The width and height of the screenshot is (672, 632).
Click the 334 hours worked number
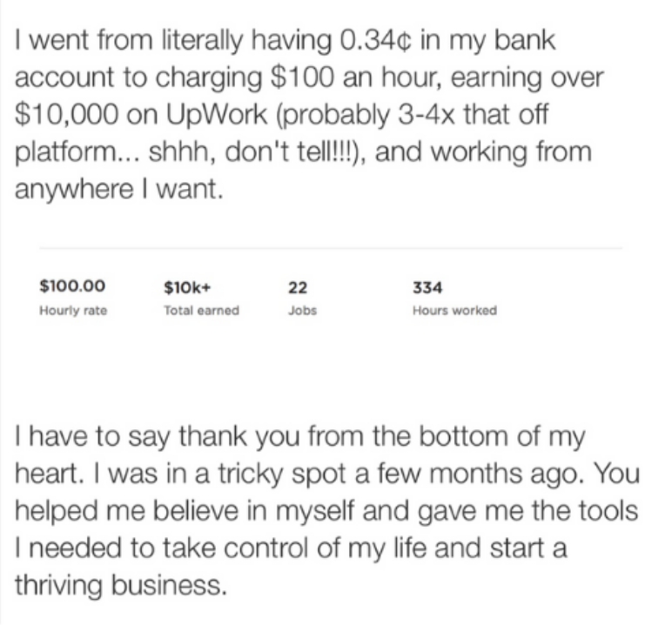[427, 287]
